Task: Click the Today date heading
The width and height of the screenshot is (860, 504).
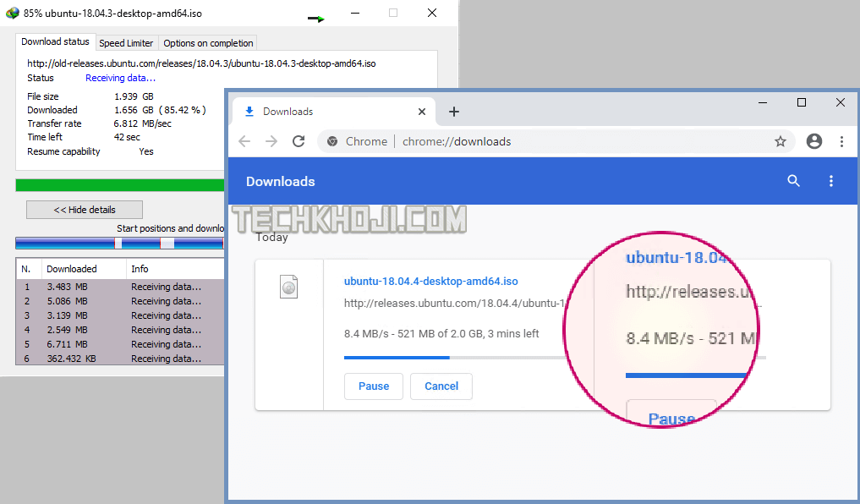Action: pos(272,238)
